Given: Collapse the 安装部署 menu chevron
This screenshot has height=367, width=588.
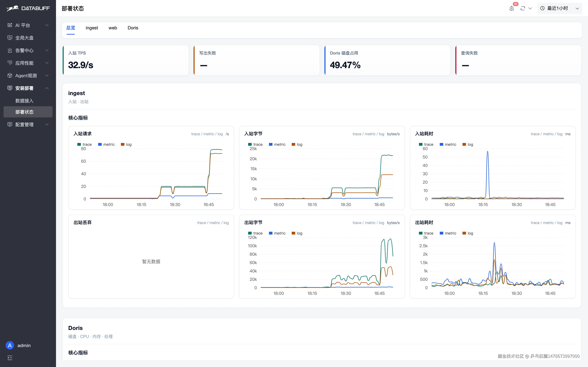Looking at the screenshot, I should tap(47, 88).
